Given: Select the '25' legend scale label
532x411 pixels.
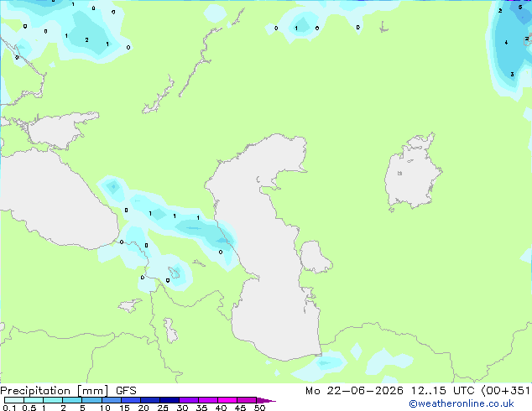Looking at the screenshot, I should (x=163, y=408).
